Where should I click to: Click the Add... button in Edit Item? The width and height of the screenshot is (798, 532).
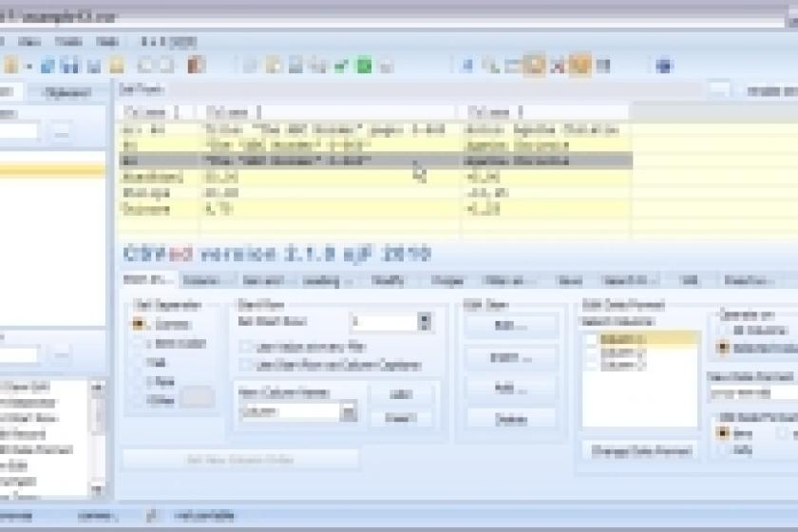click(510, 389)
